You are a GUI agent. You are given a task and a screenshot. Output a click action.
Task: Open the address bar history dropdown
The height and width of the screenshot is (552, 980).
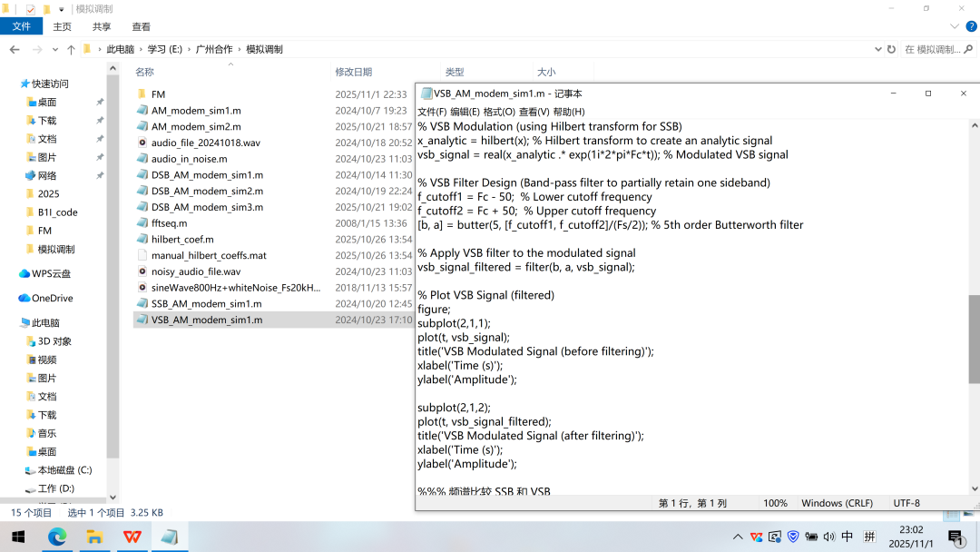877,49
